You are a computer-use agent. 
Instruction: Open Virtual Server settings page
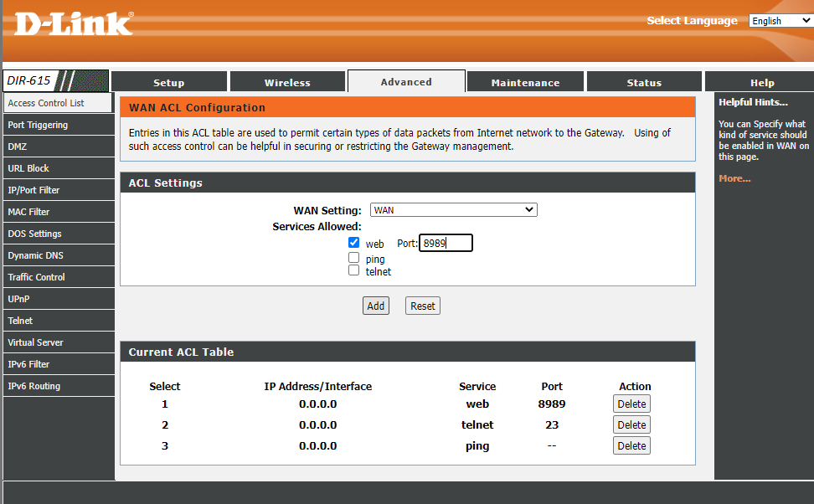[35, 342]
